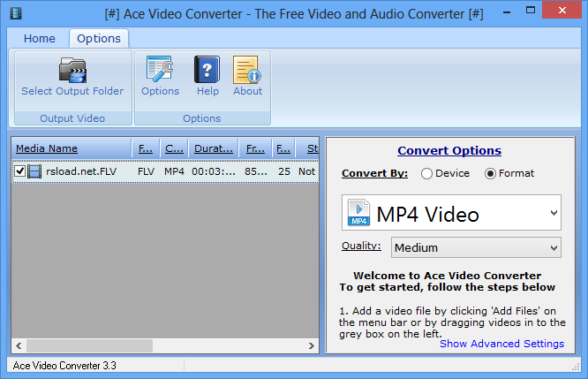588x379 pixels.
Task: Maximize the Ace Video Converter window
Action: pyautogui.click(x=531, y=11)
